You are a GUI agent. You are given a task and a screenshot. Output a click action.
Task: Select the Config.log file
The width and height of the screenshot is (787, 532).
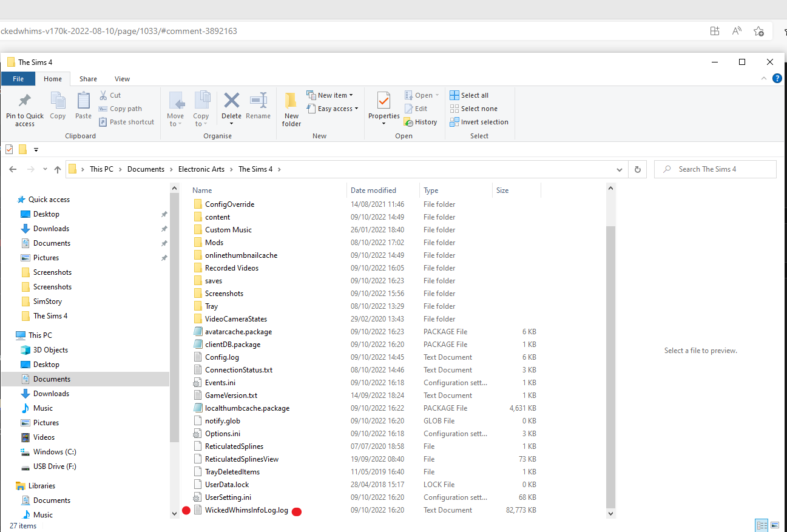[222, 357]
